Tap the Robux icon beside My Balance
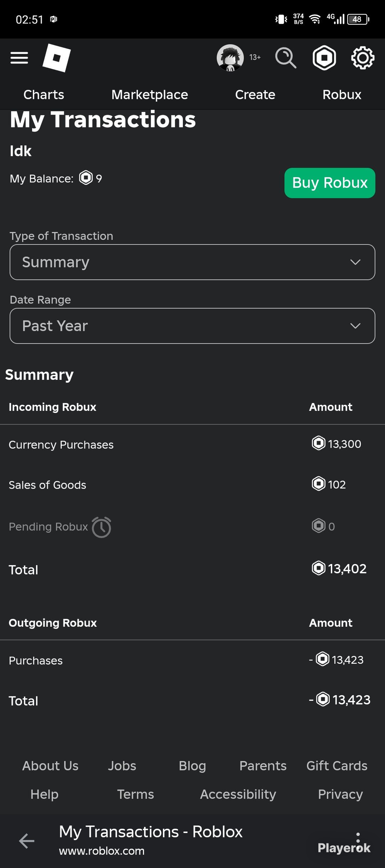This screenshot has height=868, width=385. (x=86, y=178)
